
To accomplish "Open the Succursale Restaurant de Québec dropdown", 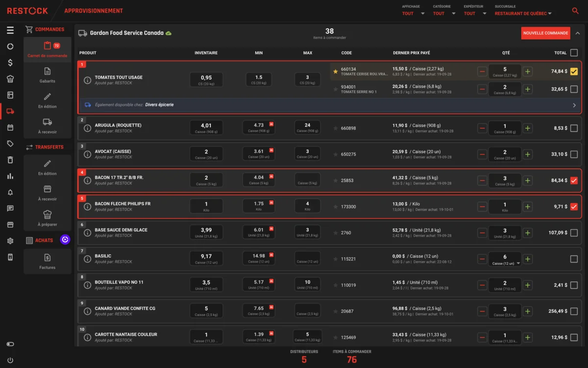I will pyautogui.click(x=523, y=14).
